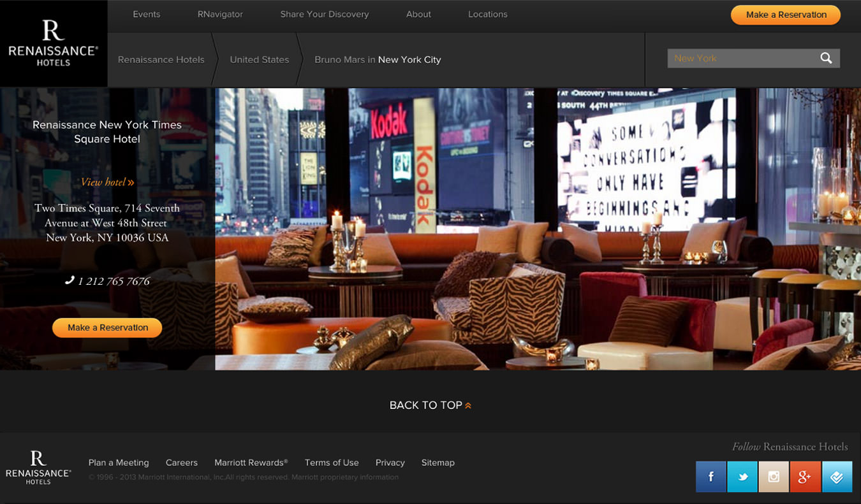Expand the Renaissance Hotels breadcrumb
Screen dimensions: 861x504
click(x=161, y=59)
